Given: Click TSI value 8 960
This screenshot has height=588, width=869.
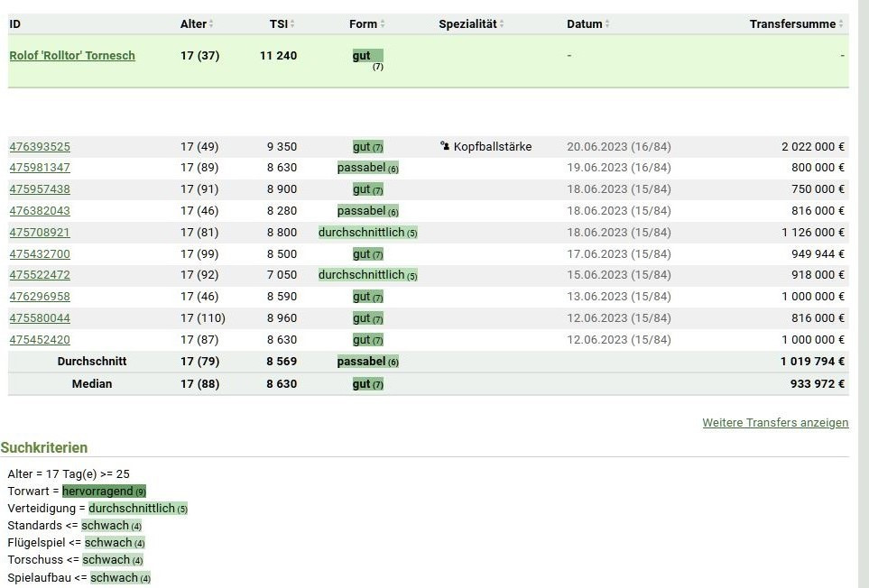Looking at the screenshot, I should pos(282,317).
